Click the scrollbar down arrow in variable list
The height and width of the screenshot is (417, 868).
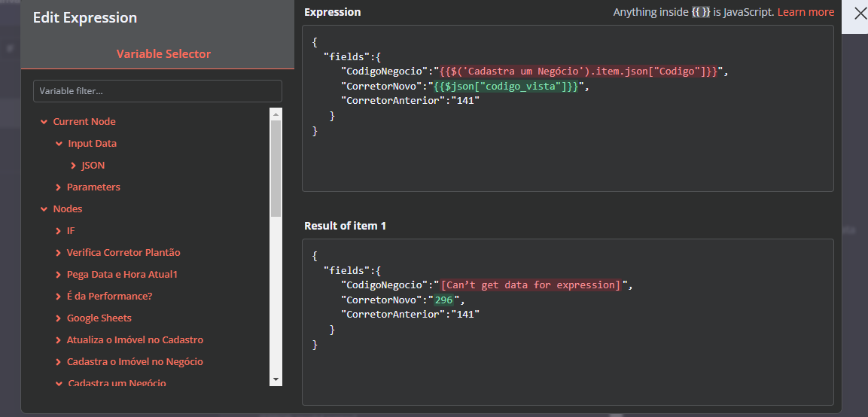(x=276, y=379)
